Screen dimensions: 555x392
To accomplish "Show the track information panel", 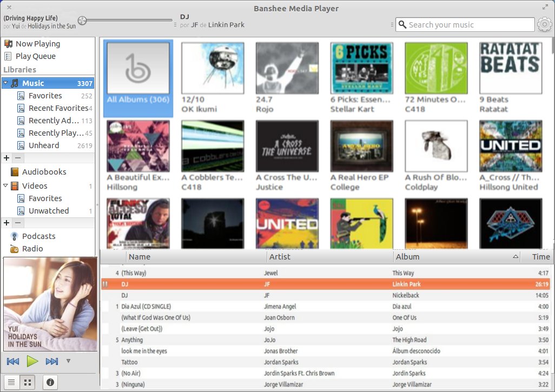I will point(50,382).
